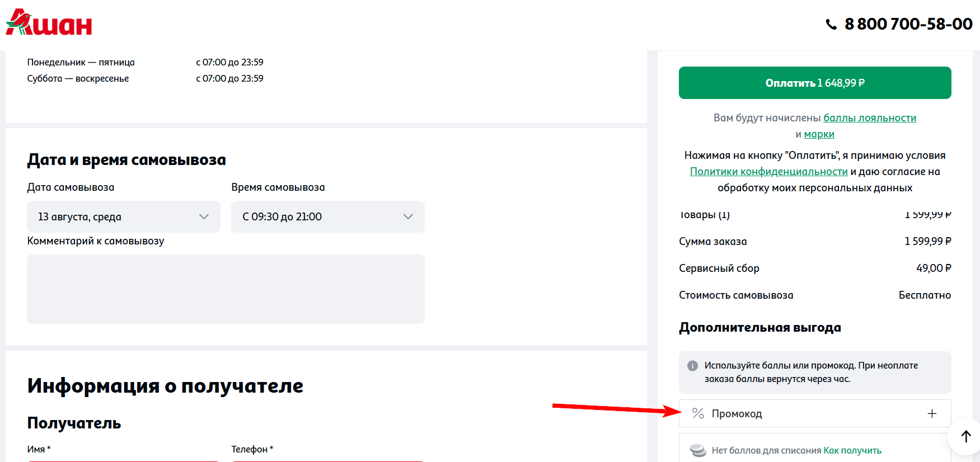Call the 8 800 700-58-00 number

(908, 24)
